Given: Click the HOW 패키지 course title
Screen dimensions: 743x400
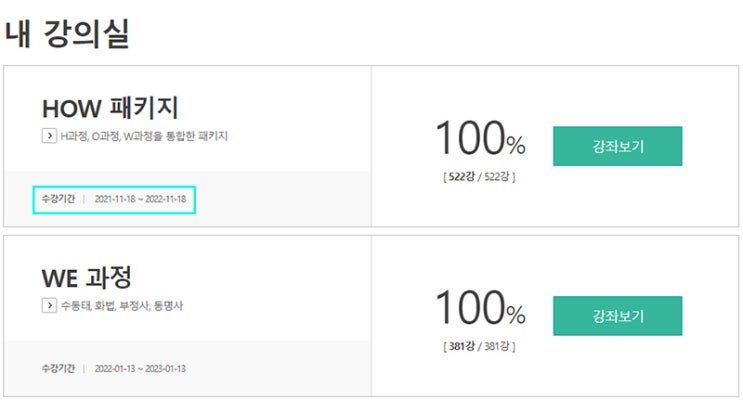Looking at the screenshot, I should pos(110,108).
